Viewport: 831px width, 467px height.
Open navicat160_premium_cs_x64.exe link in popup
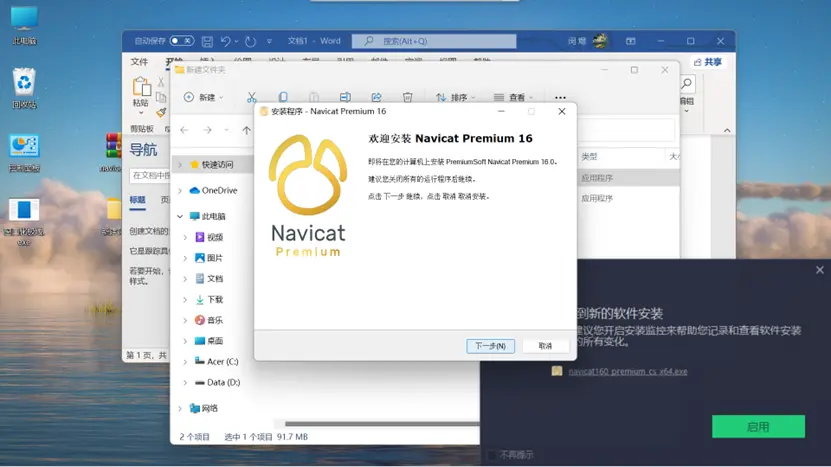(x=627, y=372)
